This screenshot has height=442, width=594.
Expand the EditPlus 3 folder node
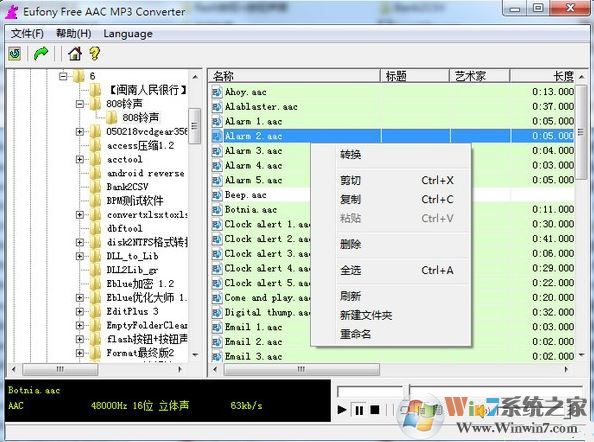click(x=80, y=312)
